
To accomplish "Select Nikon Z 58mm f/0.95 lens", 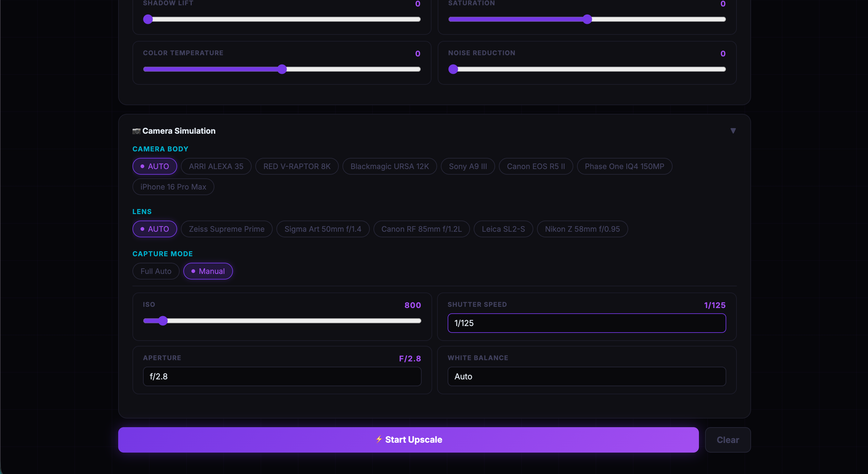I will tap(582, 229).
